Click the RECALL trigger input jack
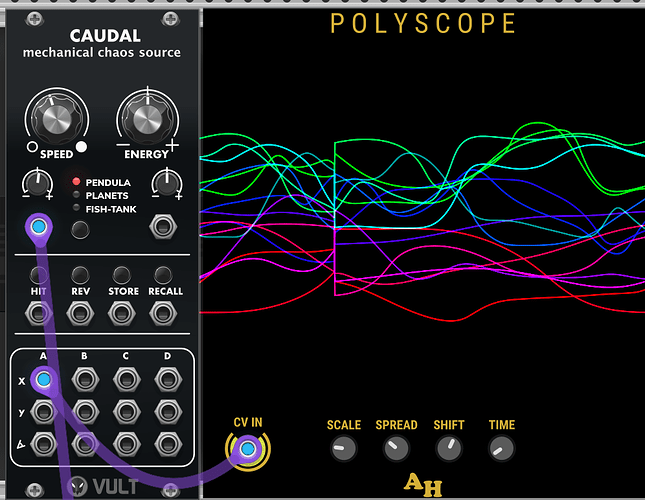The height and width of the screenshot is (500, 645). 163,314
